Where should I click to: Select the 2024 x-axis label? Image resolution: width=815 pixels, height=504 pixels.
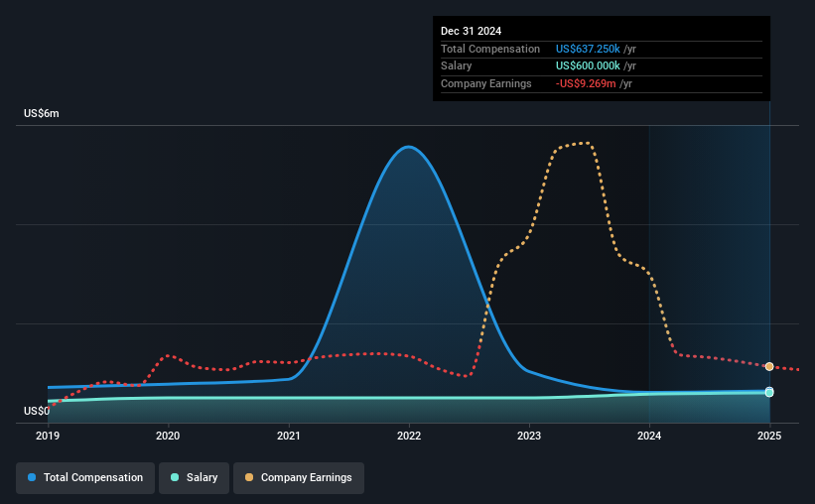649,436
